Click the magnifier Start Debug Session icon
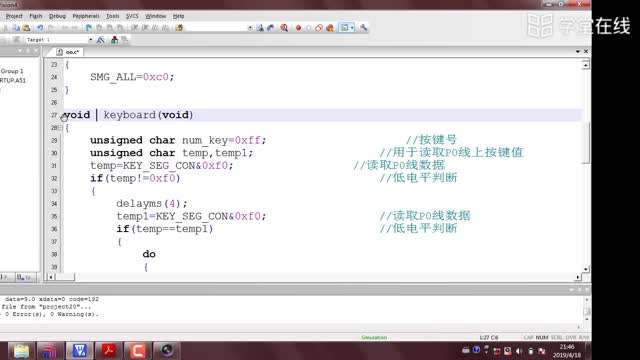 (284, 28)
